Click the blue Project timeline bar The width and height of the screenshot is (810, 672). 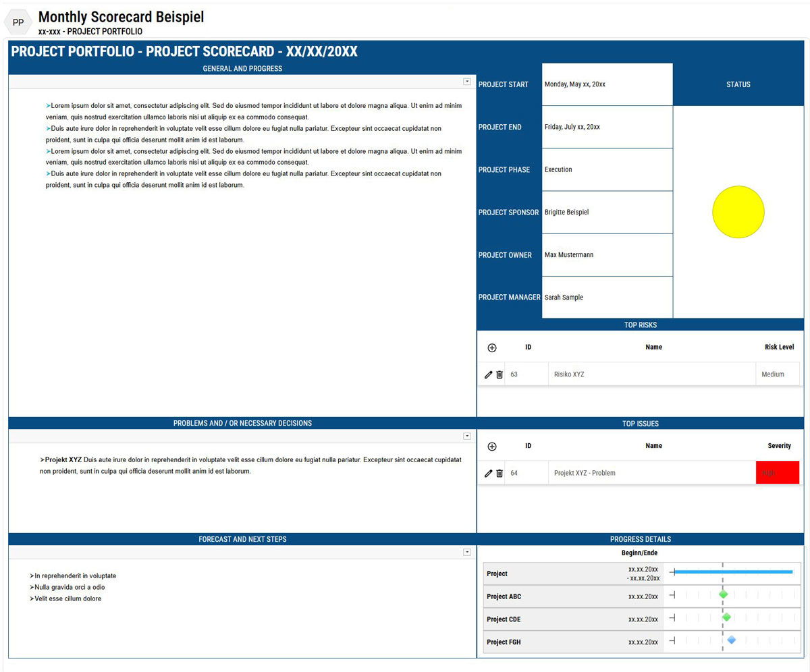coord(732,572)
